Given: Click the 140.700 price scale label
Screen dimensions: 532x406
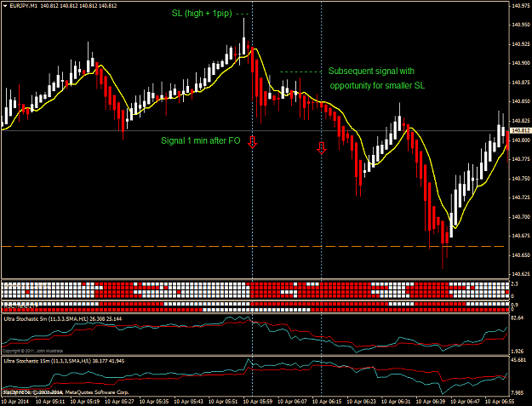Looking at the screenshot, I should (521, 217).
